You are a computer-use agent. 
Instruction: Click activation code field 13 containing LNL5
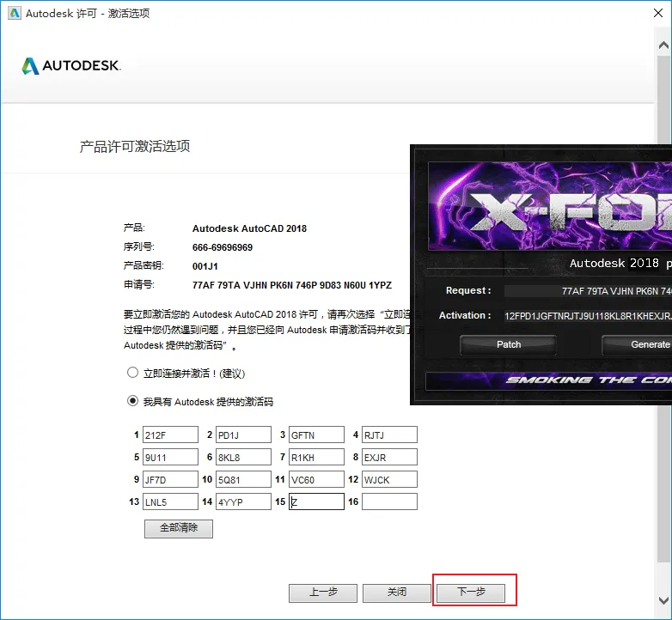point(170,501)
